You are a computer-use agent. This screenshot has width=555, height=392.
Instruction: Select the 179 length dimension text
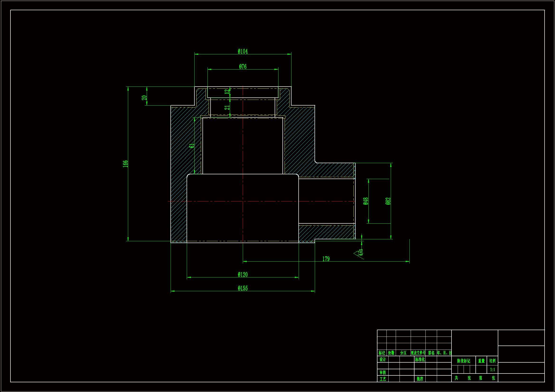pyautogui.click(x=326, y=259)
